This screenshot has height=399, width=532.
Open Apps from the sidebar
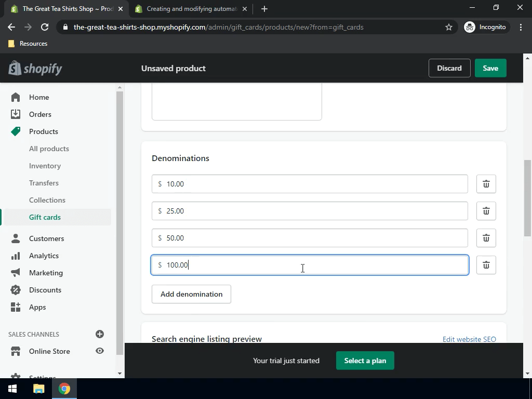37,307
